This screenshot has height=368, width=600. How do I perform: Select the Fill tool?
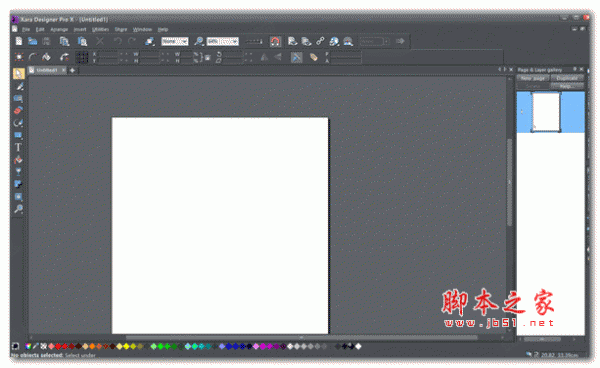pos(18,160)
